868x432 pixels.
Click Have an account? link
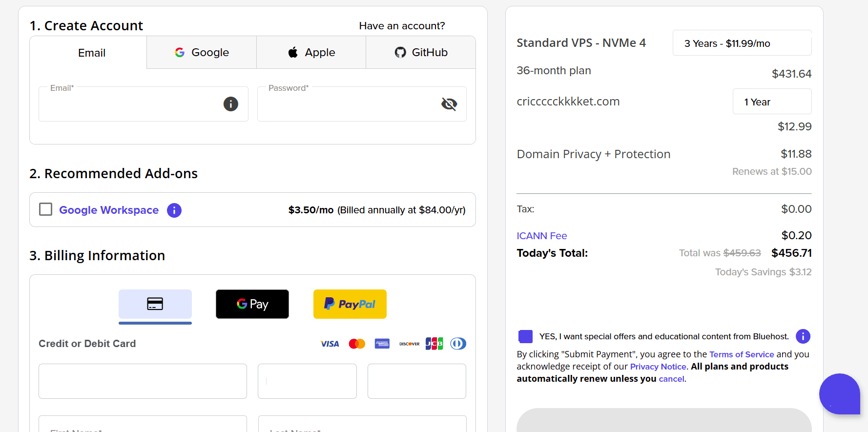402,26
